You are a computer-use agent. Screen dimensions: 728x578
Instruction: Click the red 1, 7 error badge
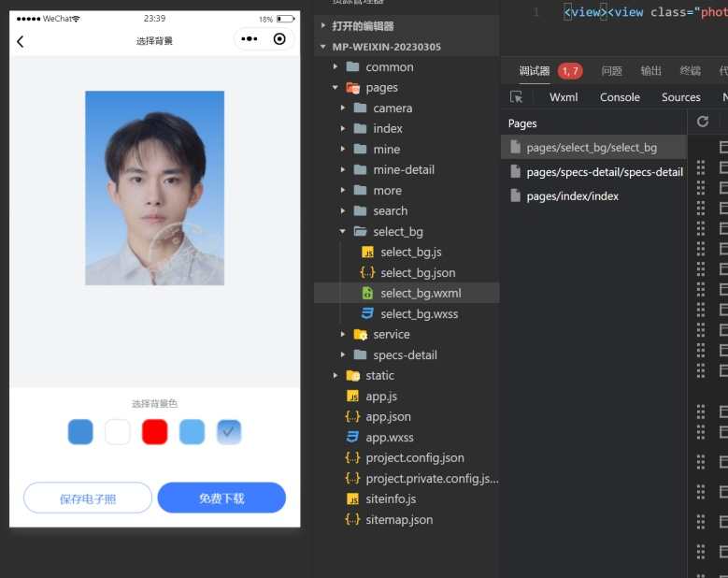tap(570, 71)
